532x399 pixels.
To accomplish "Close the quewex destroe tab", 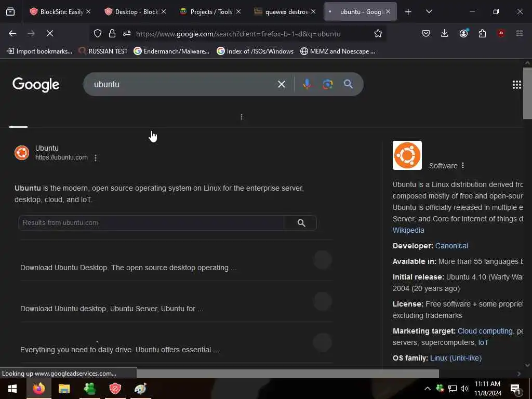I will pos(313,12).
